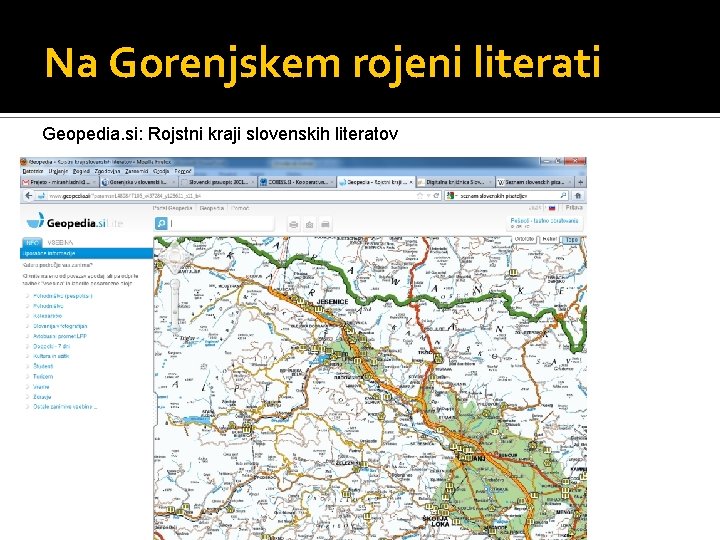Click the magnifier in the browser search box
Screen dimensions: 720x540
point(563,196)
